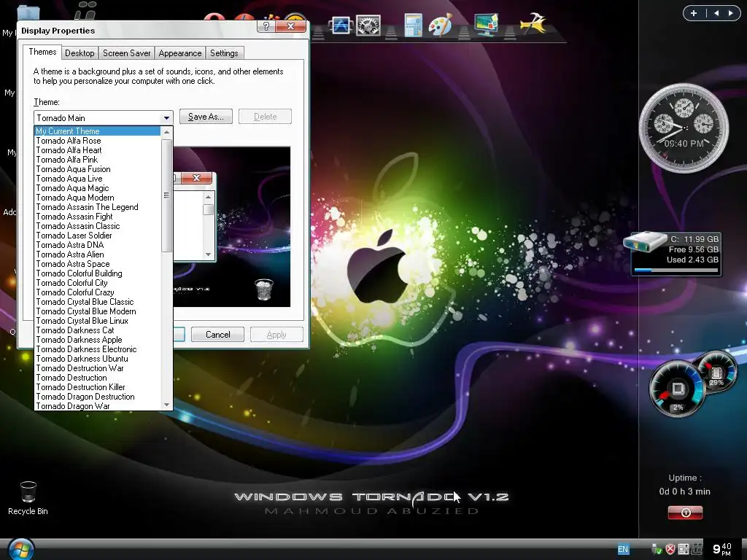The image size is (747, 560).
Task: Open the golden tools dock icon
Action: tap(533, 23)
